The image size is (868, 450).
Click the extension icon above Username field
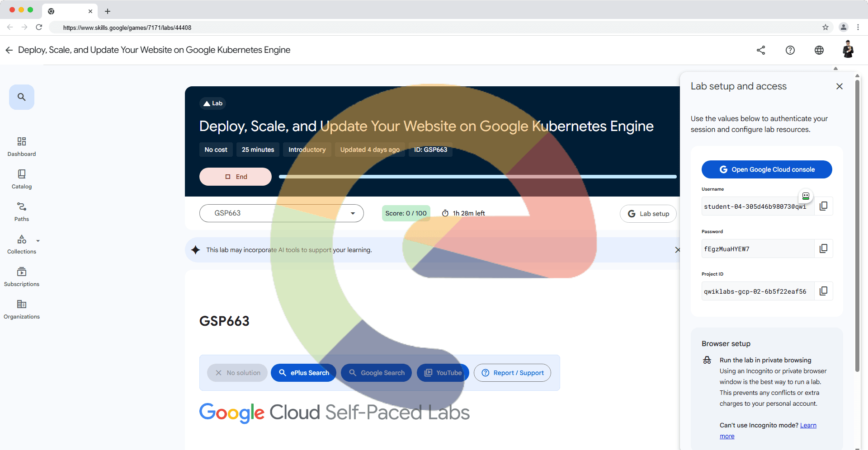(806, 196)
